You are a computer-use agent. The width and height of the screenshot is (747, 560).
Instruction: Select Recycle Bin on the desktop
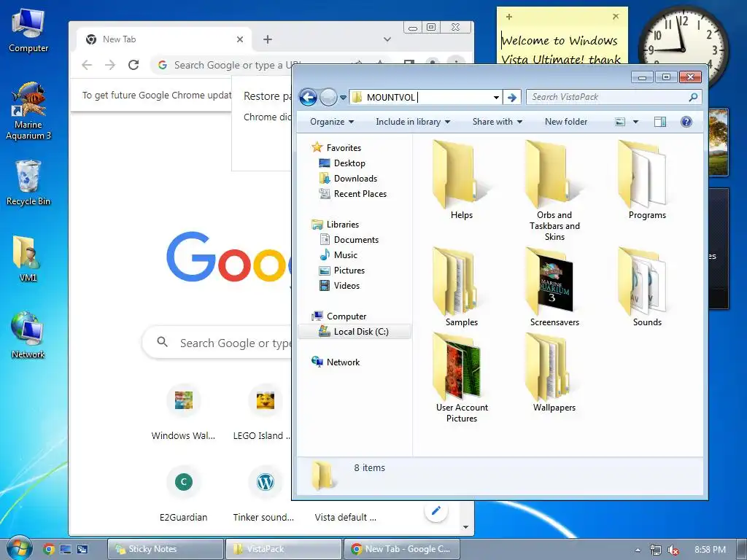(x=28, y=183)
